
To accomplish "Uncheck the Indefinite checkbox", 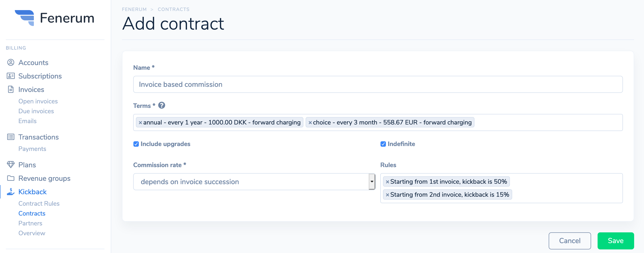I will (x=383, y=144).
